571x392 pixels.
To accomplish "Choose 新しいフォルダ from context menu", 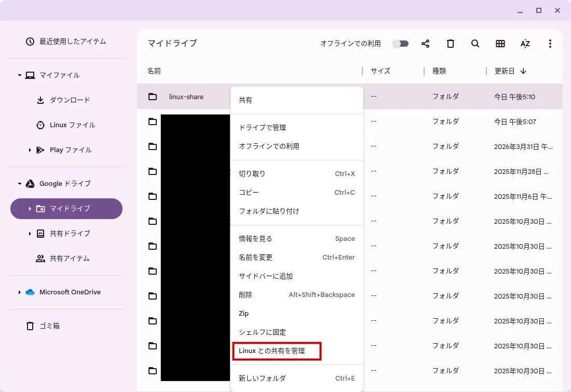I will pyautogui.click(x=297, y=379).
